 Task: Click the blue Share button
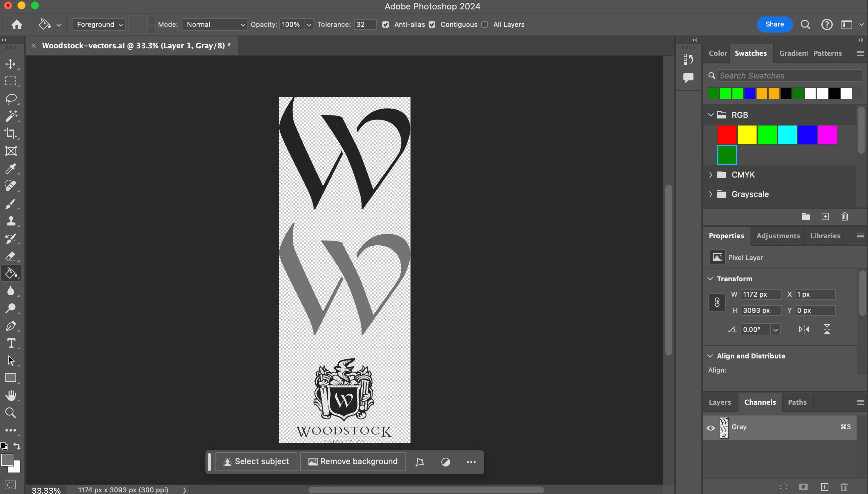click(x=774, y=24)
